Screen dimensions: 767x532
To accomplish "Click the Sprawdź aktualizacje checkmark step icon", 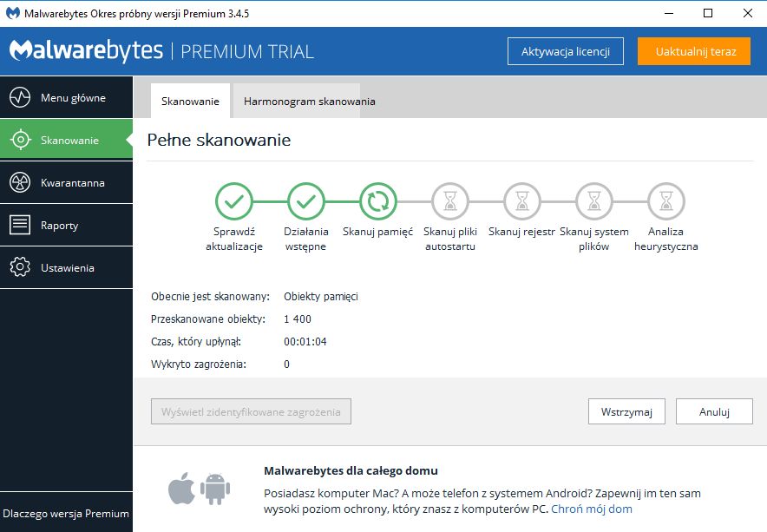I will (233, 201).
